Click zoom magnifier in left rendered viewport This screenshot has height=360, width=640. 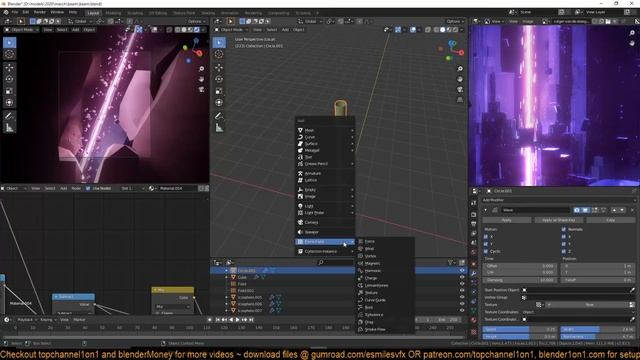pyautogui.click(x=201, y=69)
